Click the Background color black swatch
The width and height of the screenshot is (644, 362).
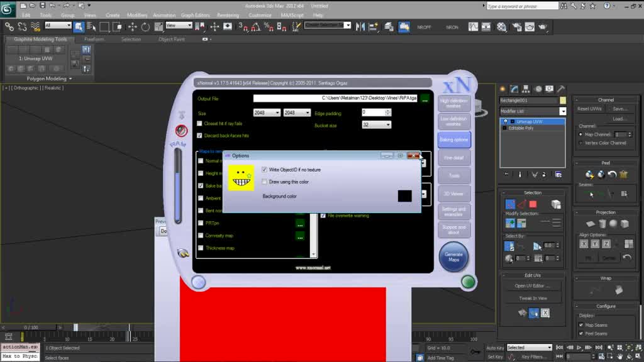pos(404,196)
